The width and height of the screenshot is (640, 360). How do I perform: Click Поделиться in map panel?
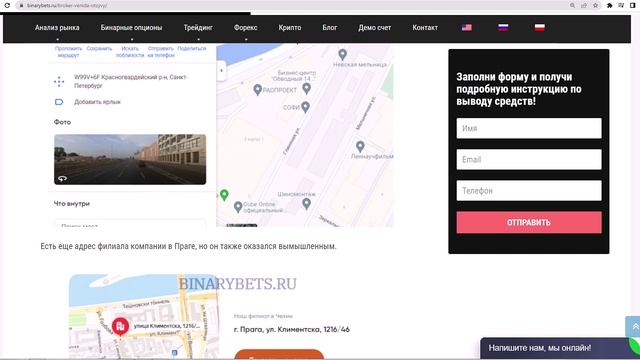pyautogui.click(x=192, y=49)
